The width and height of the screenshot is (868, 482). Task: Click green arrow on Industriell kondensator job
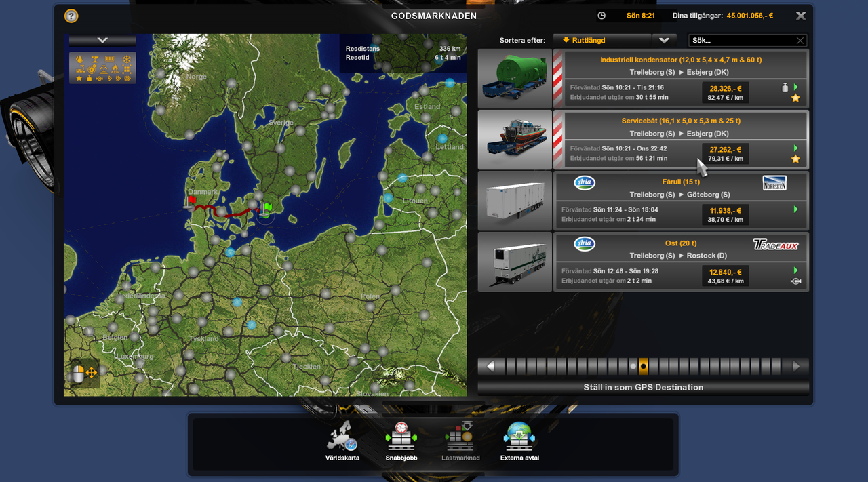pos(796,87)
